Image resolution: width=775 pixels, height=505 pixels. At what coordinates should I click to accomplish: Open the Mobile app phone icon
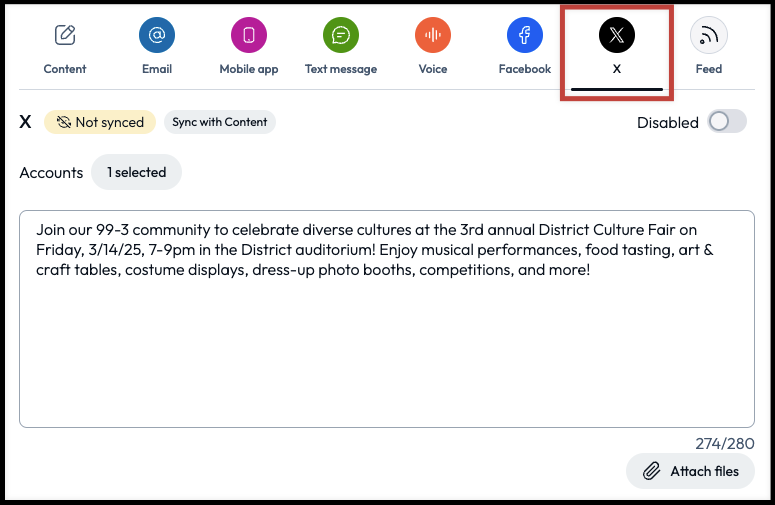[x=249, y=36]
